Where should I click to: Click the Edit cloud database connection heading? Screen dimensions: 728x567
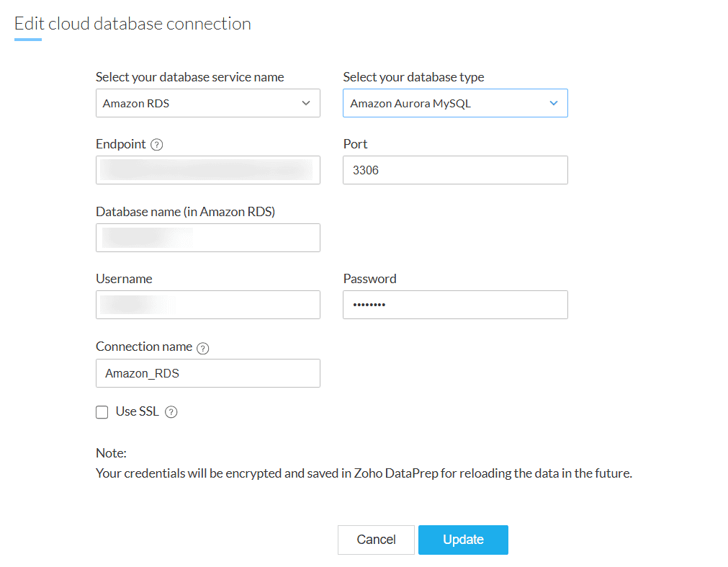[132, 24]
